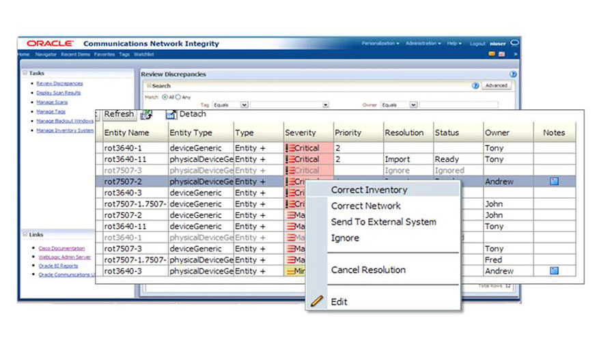Click the Critical severity icon for rot3640-11
Image resolution: width=601 pixels, height=364 pixels.
(290, 159)
